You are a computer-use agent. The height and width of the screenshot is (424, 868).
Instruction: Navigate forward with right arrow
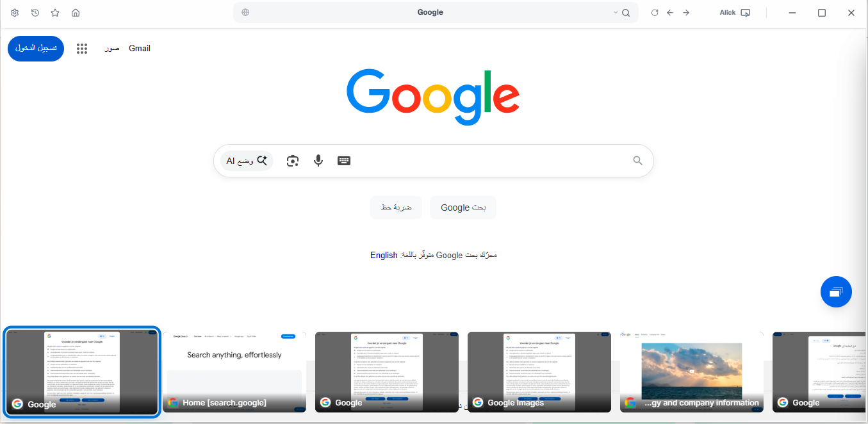coord(686,13)
